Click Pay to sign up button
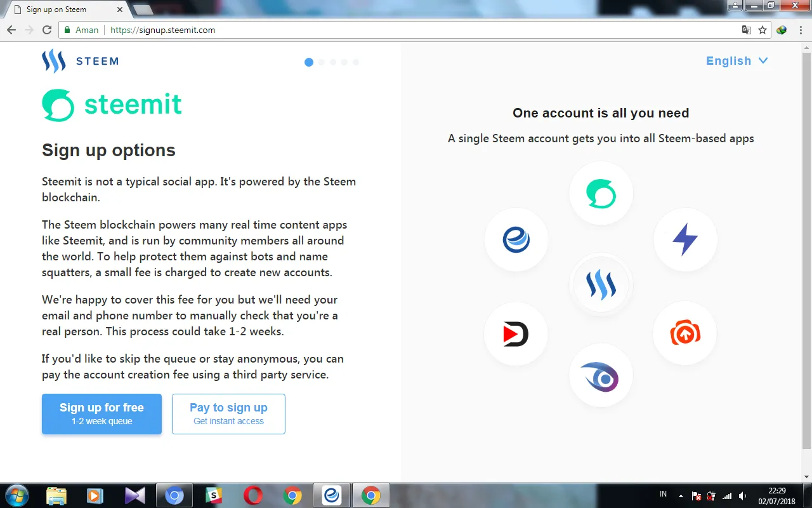This screenshot has height=508, width=812. coord(228,414)
